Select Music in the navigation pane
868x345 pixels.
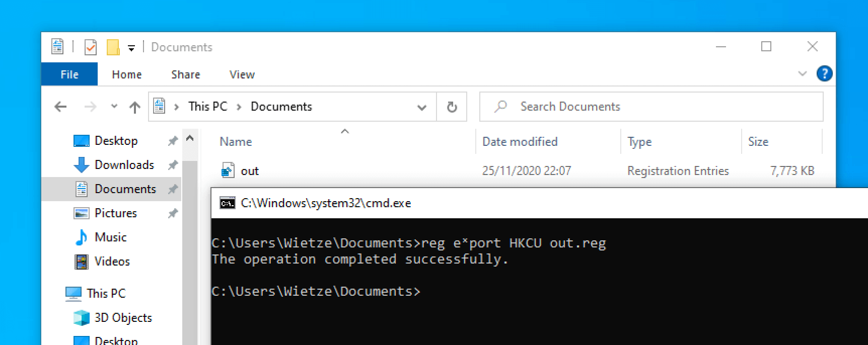(111, 237)
